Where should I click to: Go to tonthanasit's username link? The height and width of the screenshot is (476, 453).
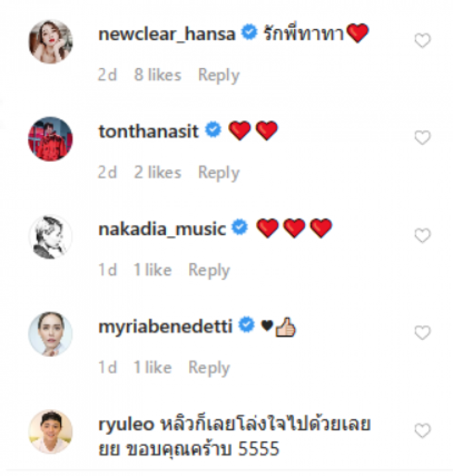coord(148,132)
